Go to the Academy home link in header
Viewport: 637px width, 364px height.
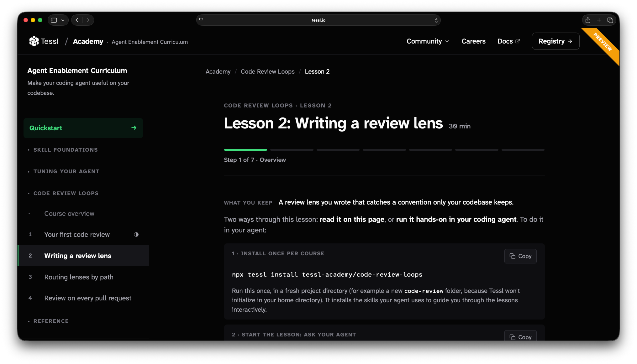coord(88,41)
